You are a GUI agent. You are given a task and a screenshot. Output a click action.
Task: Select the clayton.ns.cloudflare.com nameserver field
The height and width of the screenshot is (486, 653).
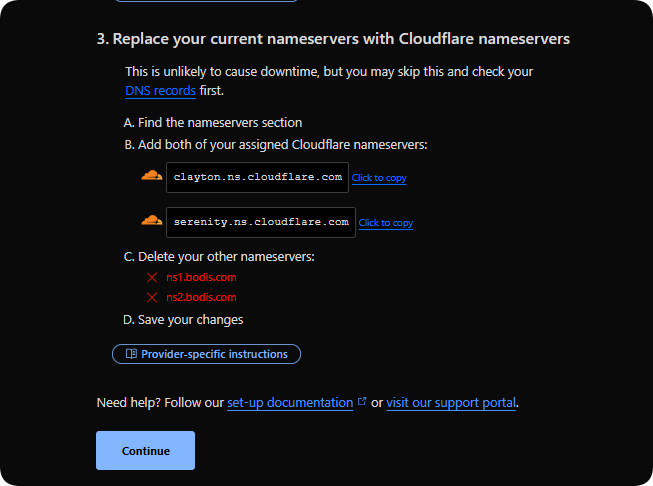(258, 177)
